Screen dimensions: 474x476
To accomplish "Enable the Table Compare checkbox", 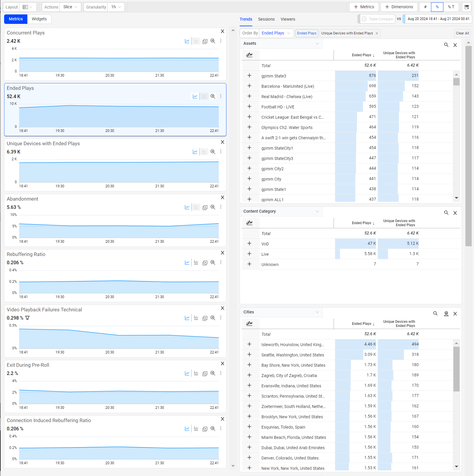I will (364, 19).
